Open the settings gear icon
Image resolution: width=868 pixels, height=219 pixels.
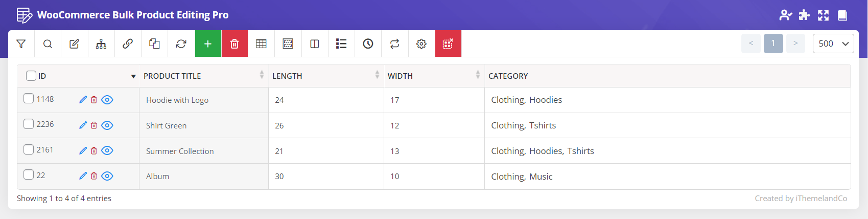pyautogui.click(x=421, y=44)
